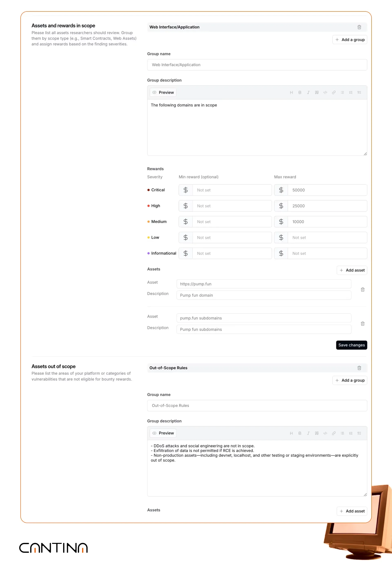Screen dimensions: 392x567
Task: Click into the 'The following domains are in scope' text area
Action: 257,127
